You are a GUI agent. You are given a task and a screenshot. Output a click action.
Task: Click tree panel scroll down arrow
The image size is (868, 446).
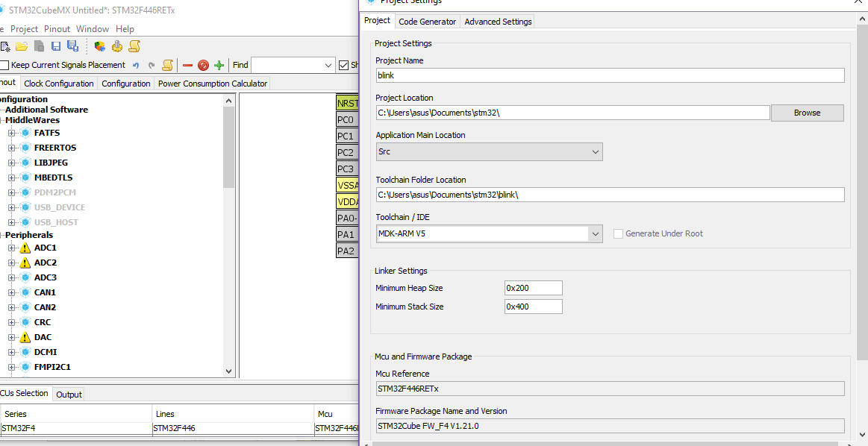coord(228,372)
